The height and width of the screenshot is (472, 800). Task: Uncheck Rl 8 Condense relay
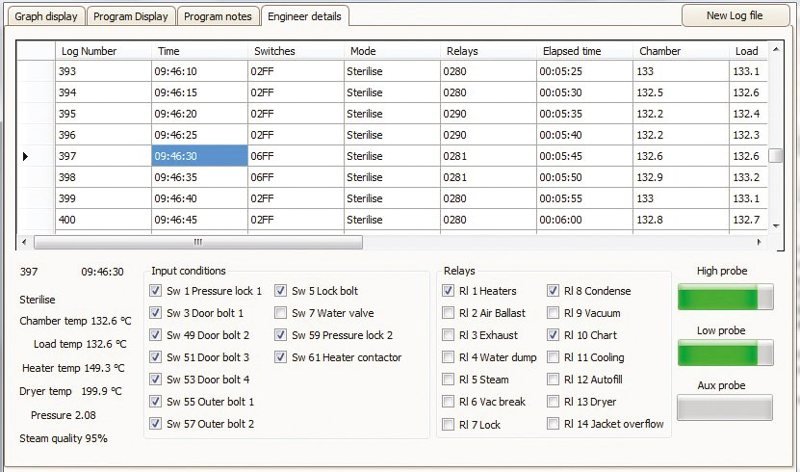click(x=553, y=291)
